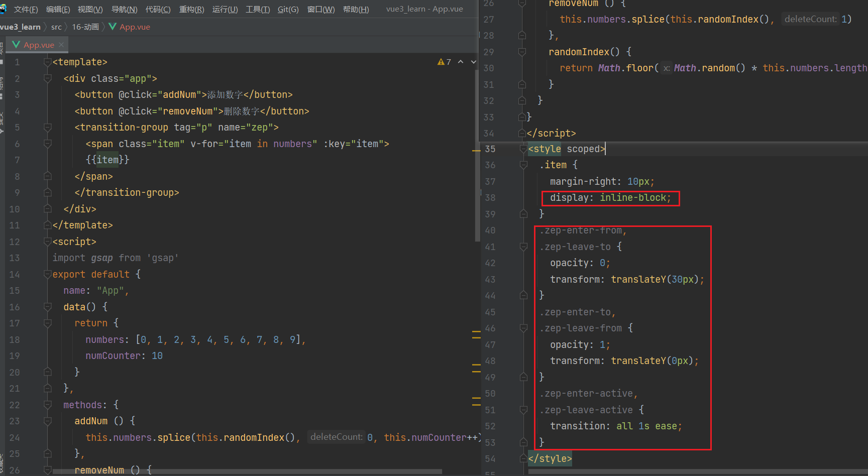868x476 pixels.
Task: Open the 视图(V) menu
Action: 90,9
